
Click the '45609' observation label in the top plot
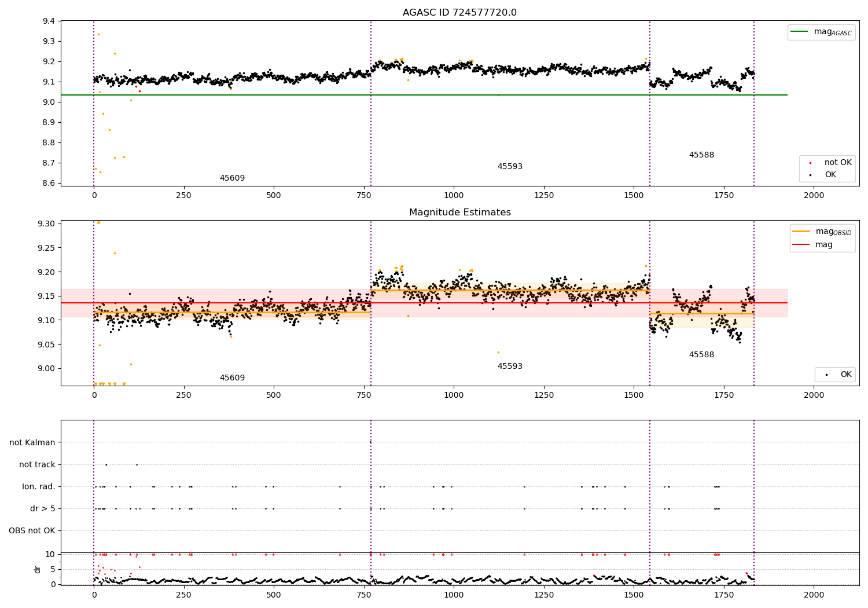(232, 178)
